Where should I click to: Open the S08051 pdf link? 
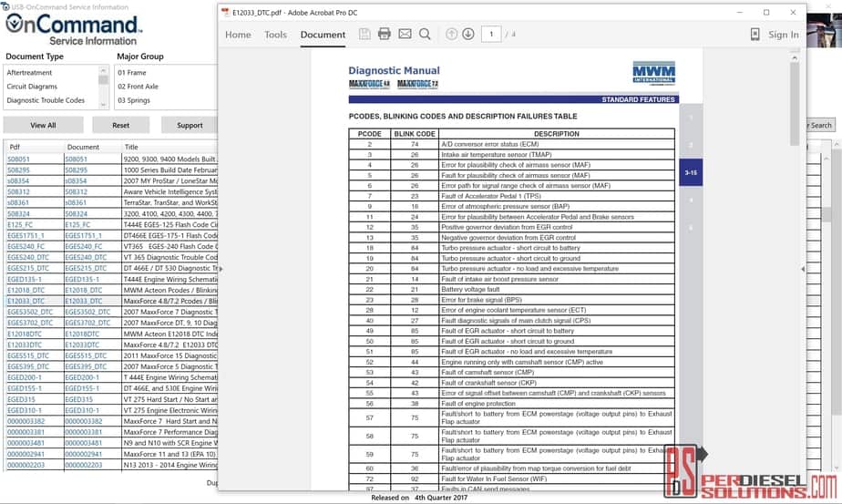pos(18,159)
